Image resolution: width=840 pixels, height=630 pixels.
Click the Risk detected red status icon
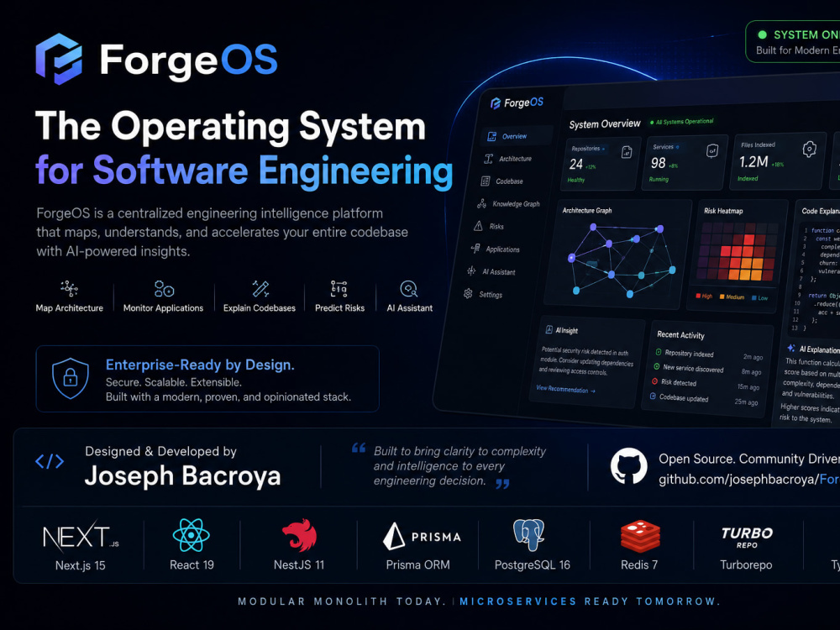point(654,381)
